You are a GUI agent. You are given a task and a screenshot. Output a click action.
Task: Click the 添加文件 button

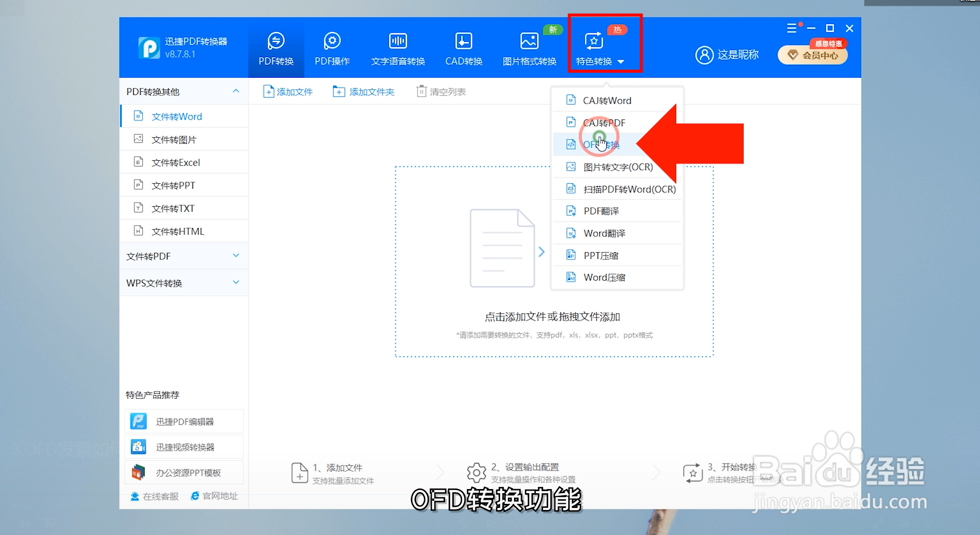(x=287, y=91)
